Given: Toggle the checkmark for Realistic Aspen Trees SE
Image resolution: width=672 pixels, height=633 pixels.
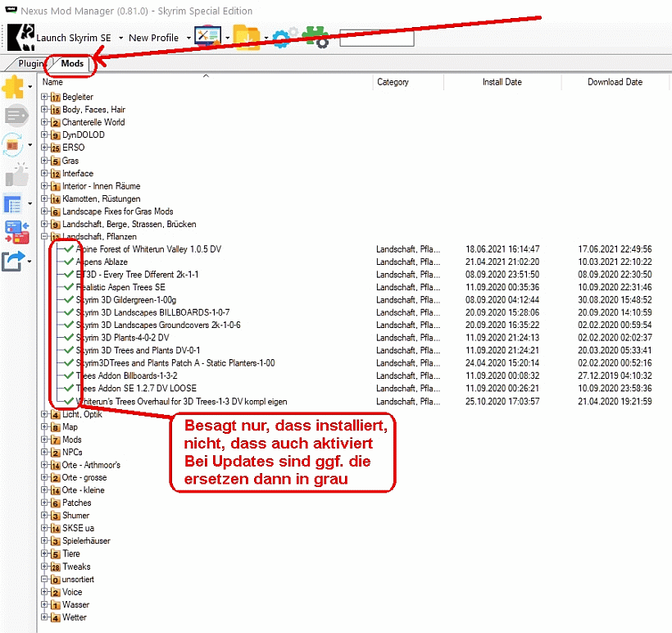Looking at the screenshot, I should 69,287.
